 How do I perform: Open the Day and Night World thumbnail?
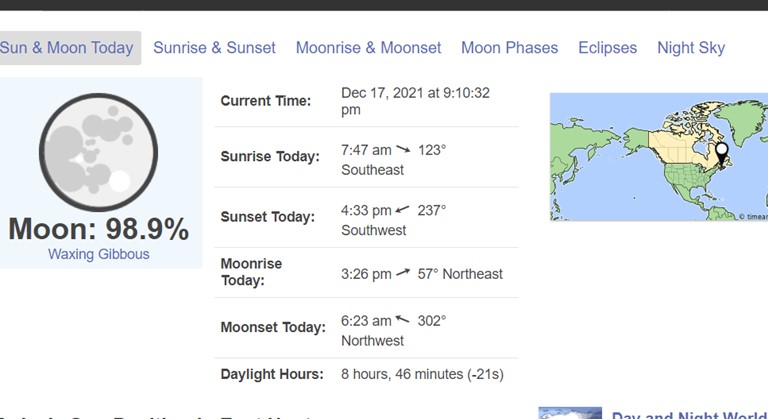coord(570,413)
